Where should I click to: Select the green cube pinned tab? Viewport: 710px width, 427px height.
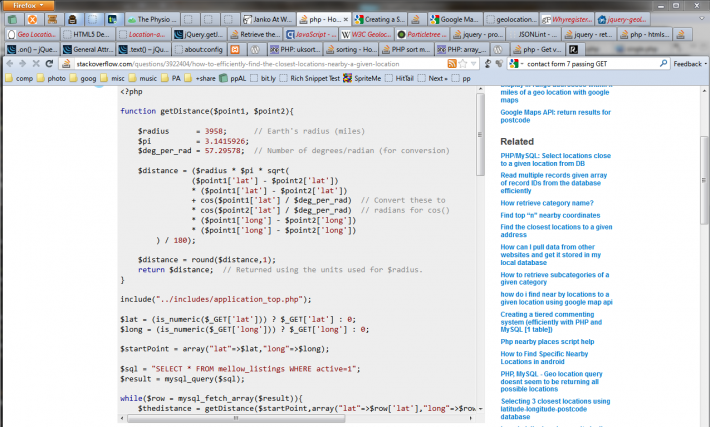point(13,19)
